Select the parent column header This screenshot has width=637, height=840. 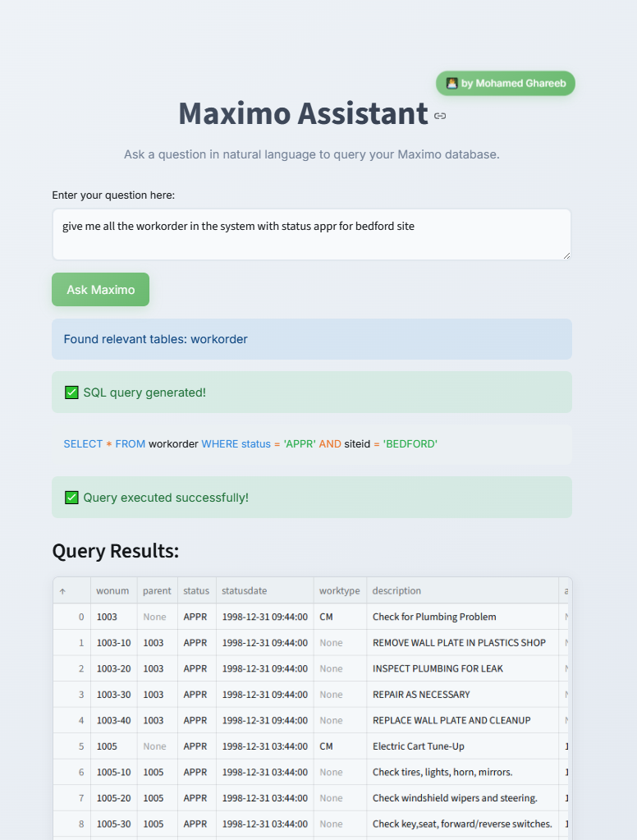tap(157, 591)
